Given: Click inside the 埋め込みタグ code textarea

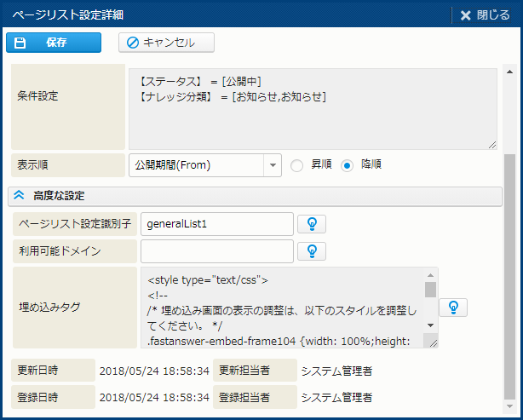Looking at the screenshot, I should coord(281,307).
